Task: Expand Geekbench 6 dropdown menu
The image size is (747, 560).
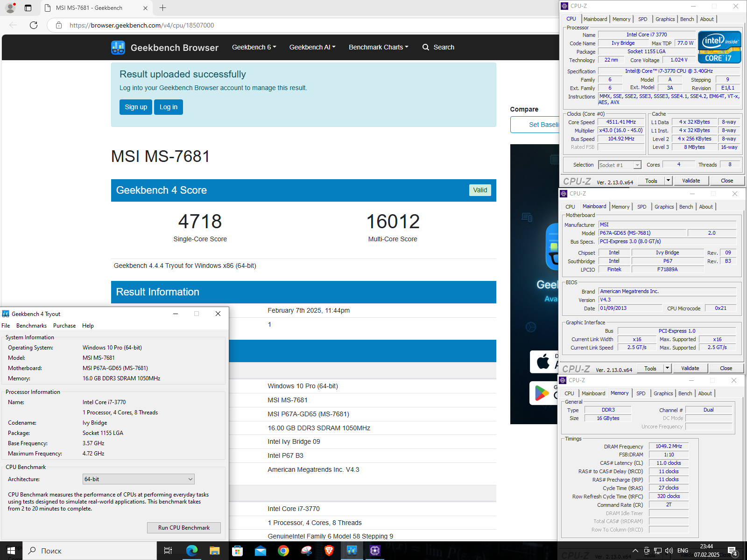Action: click(254, 47)
